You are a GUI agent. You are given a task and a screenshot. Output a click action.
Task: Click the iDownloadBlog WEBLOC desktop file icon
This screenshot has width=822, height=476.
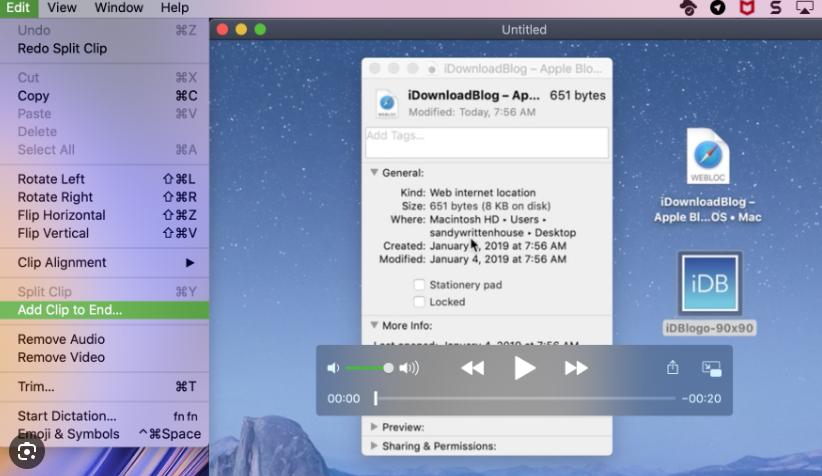[708, 156]
